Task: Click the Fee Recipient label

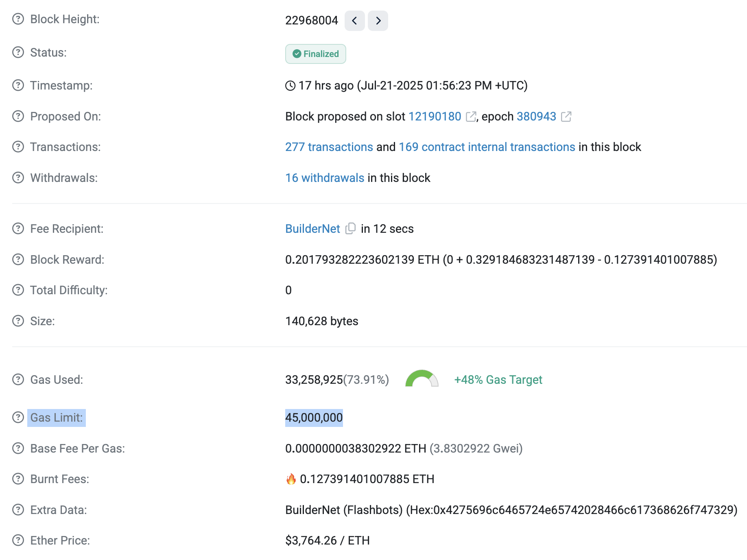Action: 67,229
